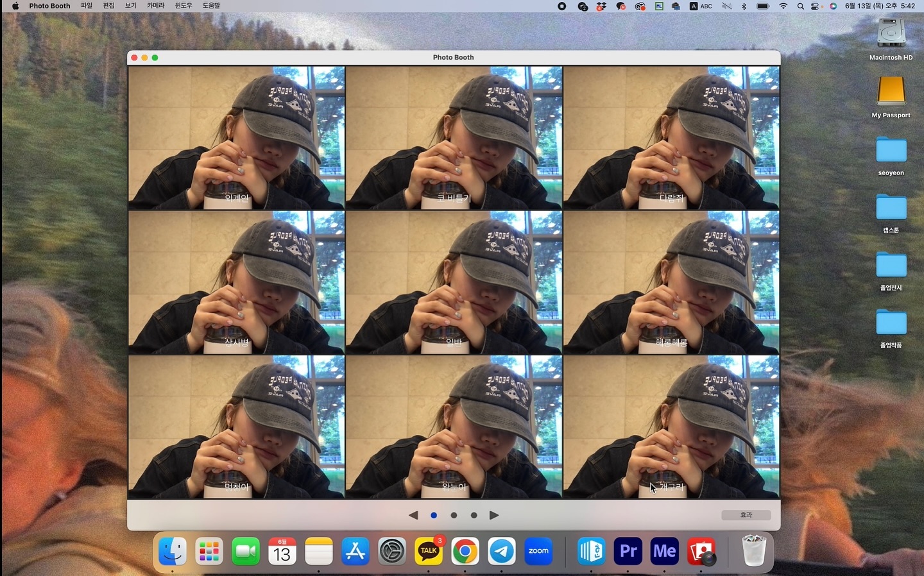Viewport: 924px width, 576px height.
Task: Pick the 왕눈이 effect thumbnail
Action: click(454, 427)
